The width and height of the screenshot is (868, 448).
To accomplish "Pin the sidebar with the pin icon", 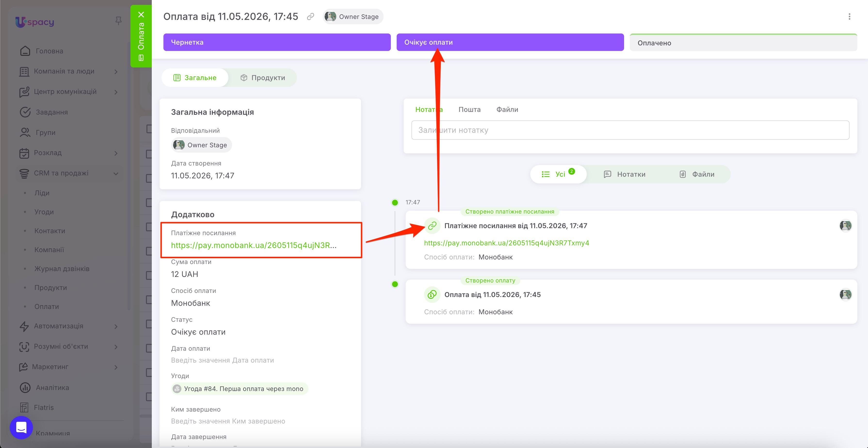I will tap(118, 21).
